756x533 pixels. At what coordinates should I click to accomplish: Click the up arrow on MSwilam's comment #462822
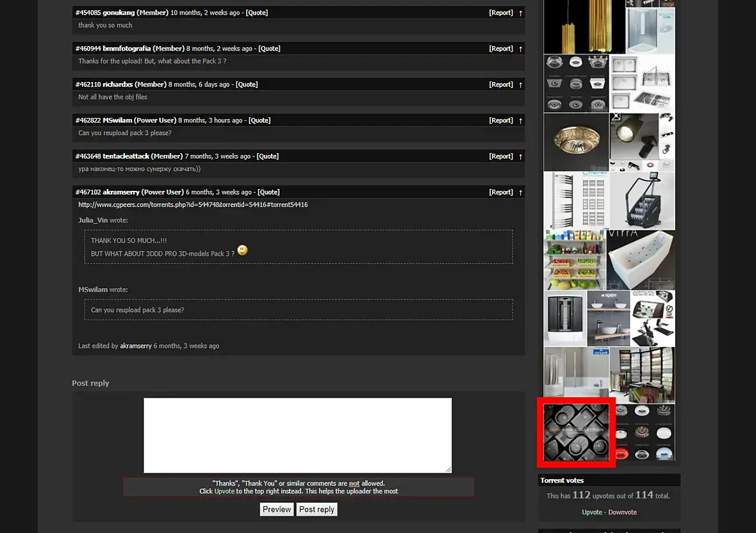click(x=520, y=120)
